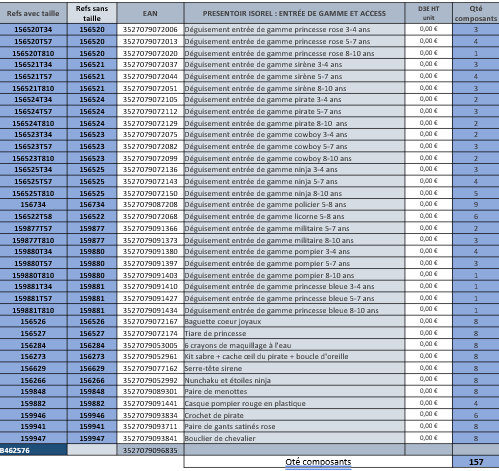Select reference 159880T34
The width and height of the screenshot is (499, 471).
click(x=33, y=251)
